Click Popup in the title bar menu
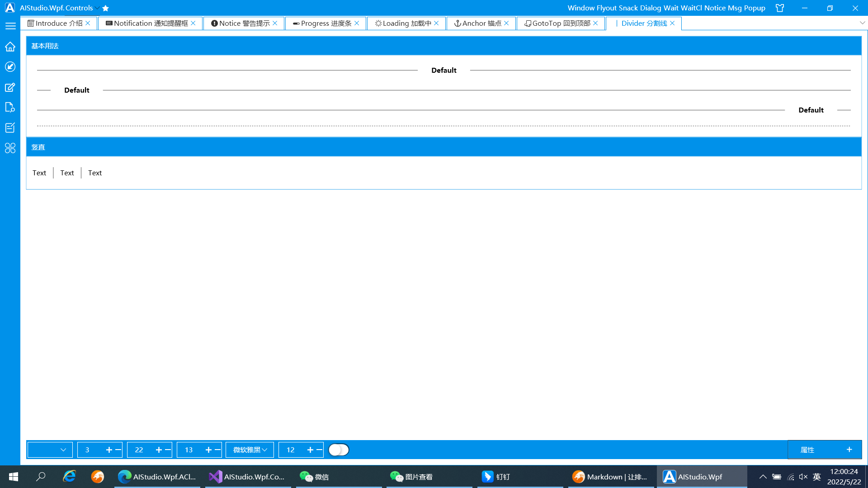This screenshot has height=488, width=868. [755, 8]
